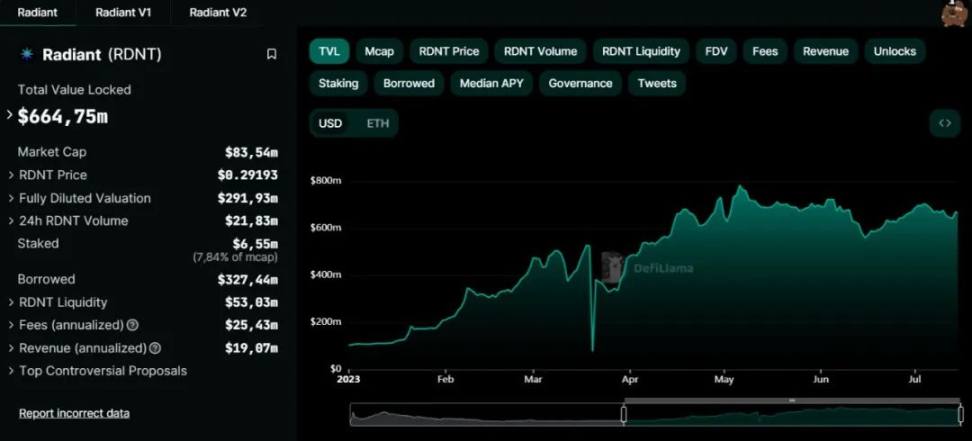Switch to the Radiant V2 tab

point(218,12)
